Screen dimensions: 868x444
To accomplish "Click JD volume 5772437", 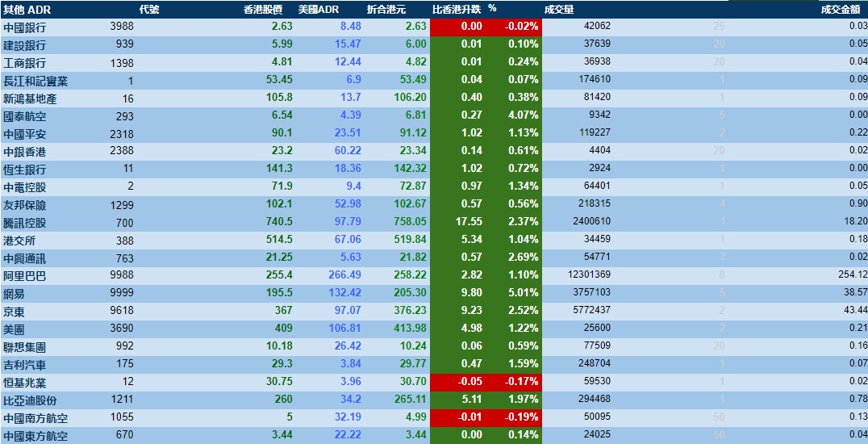I will (x=592, y=311).
